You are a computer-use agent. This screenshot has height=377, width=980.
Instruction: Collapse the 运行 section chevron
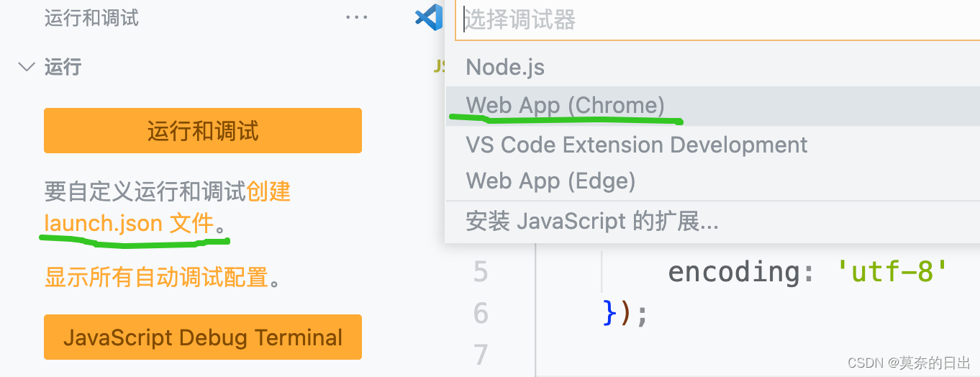(x=27, y=67)
